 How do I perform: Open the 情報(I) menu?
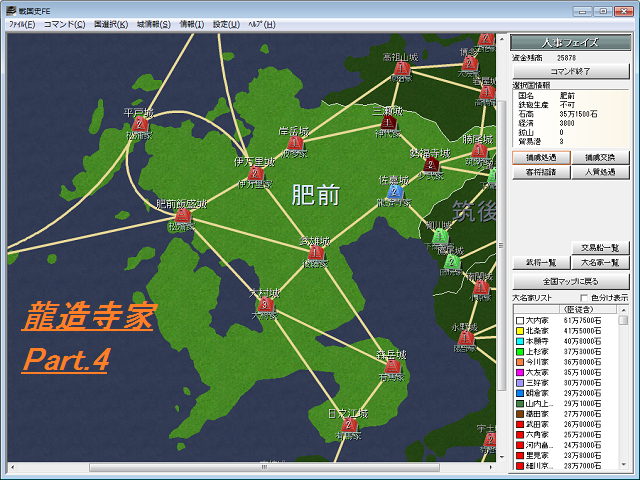(x=192, y=24)
